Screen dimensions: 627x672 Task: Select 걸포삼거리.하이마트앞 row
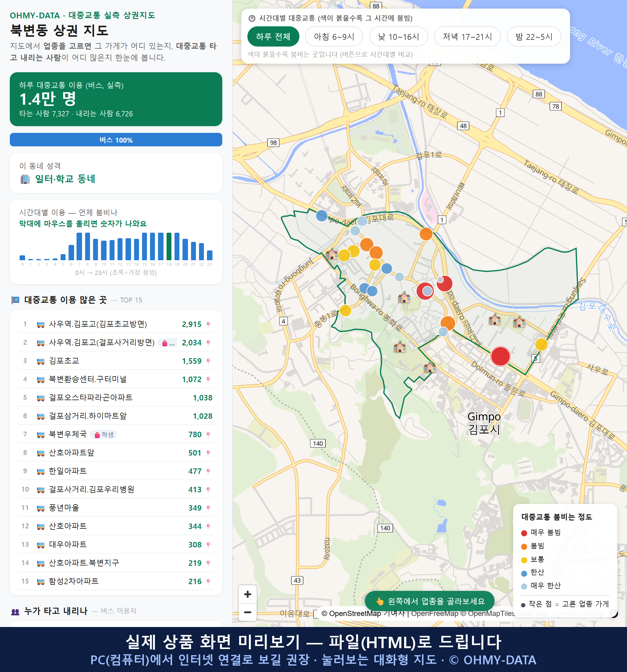tap(116, 416)
